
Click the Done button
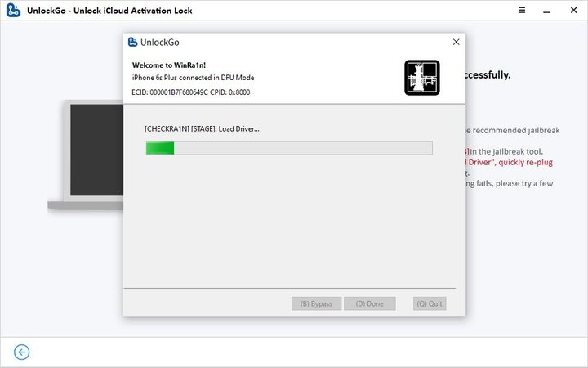tap(370, 303)
